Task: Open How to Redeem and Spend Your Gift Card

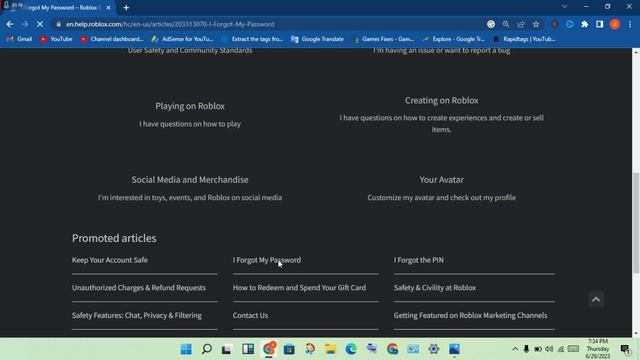Action: [299, 288]
